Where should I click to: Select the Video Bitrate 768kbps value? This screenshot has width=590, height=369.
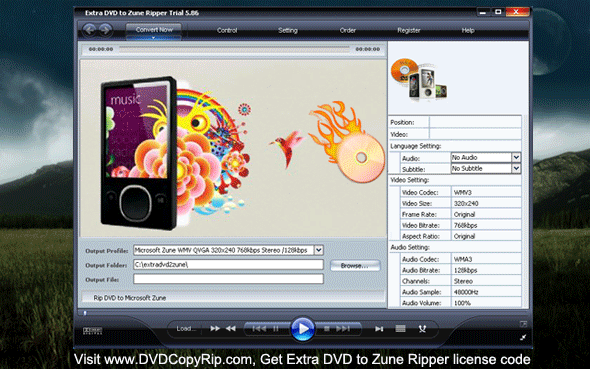point(486,225)
